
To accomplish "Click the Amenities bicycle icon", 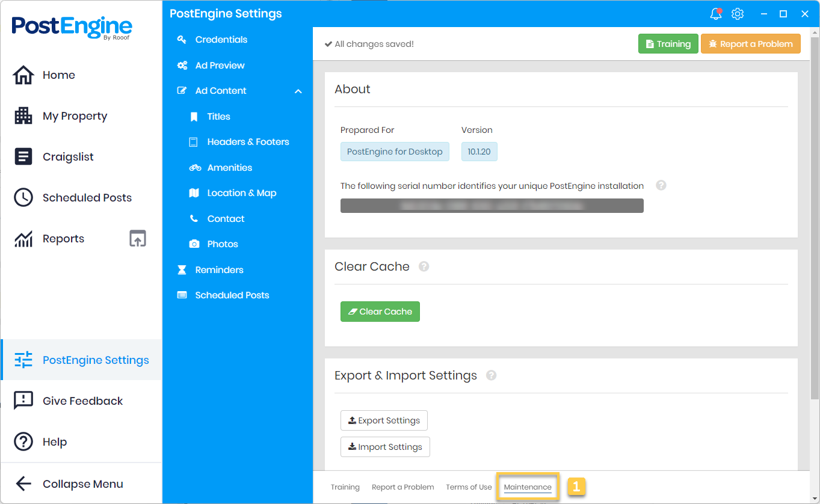I will pos(195,168).
